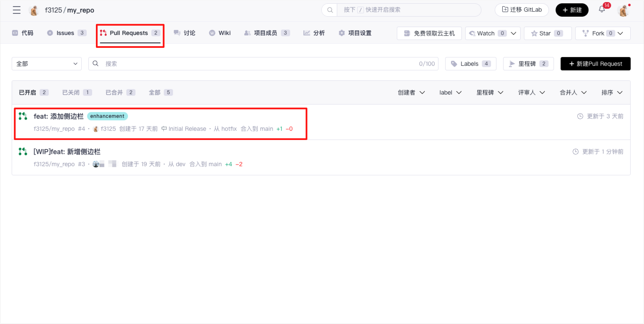The image size is (644, 324).
Task: Click the pull request icon beside [WIP]feat
Action: click(x=23, y=152)
